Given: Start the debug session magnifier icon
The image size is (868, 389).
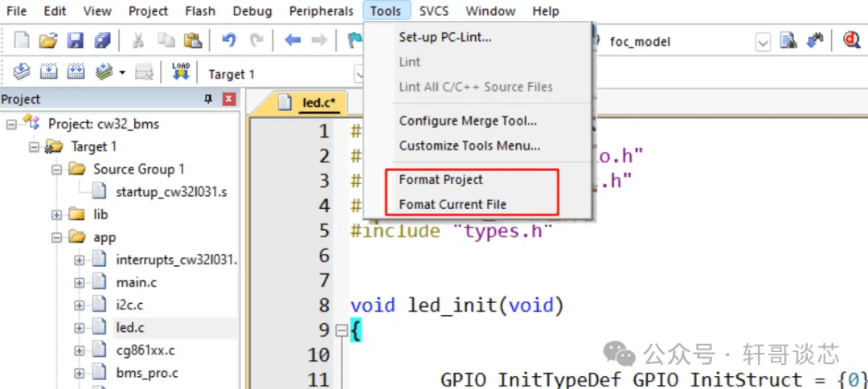Looking at the screenshot, I should pyautogui.click(x=851, y=40).
